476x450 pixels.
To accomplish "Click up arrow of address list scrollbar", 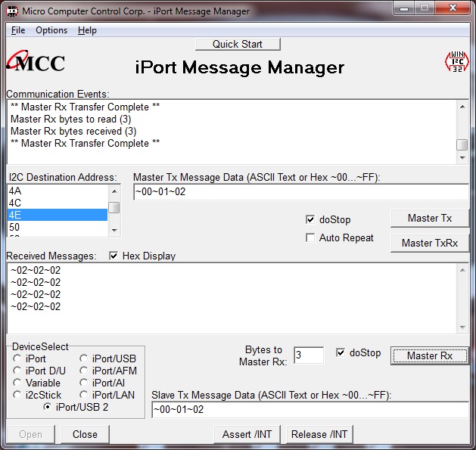I will 114,191.
